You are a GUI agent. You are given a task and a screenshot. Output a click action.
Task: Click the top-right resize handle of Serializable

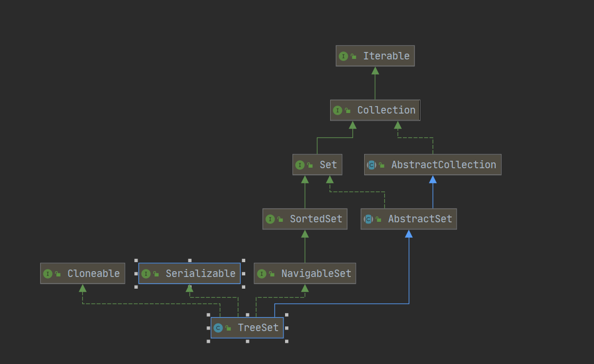[243, 261]
